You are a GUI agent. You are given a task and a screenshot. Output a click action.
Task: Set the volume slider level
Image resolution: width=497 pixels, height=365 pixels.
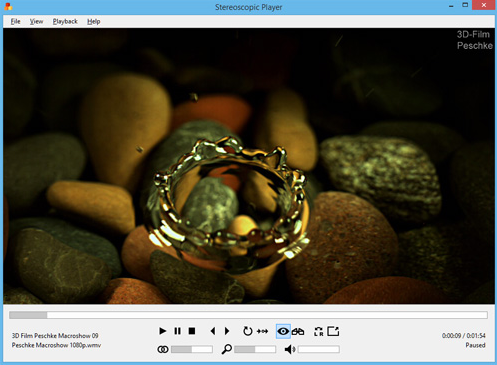319,349
